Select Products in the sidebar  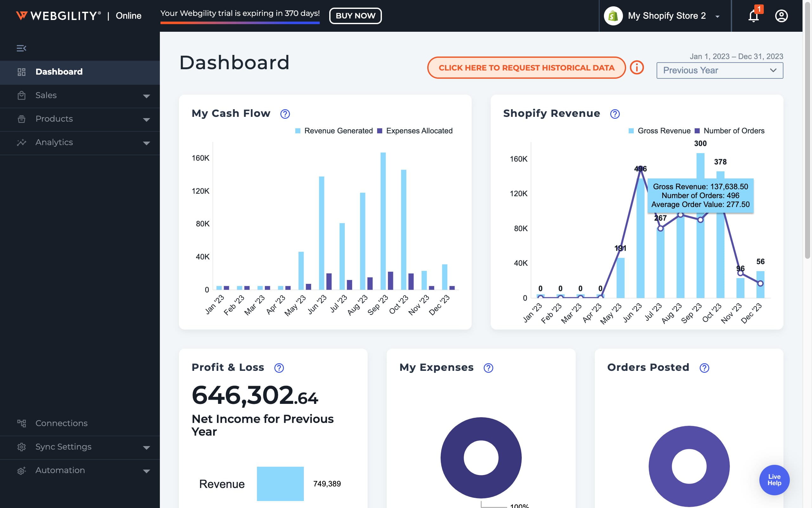click(80, 119)
